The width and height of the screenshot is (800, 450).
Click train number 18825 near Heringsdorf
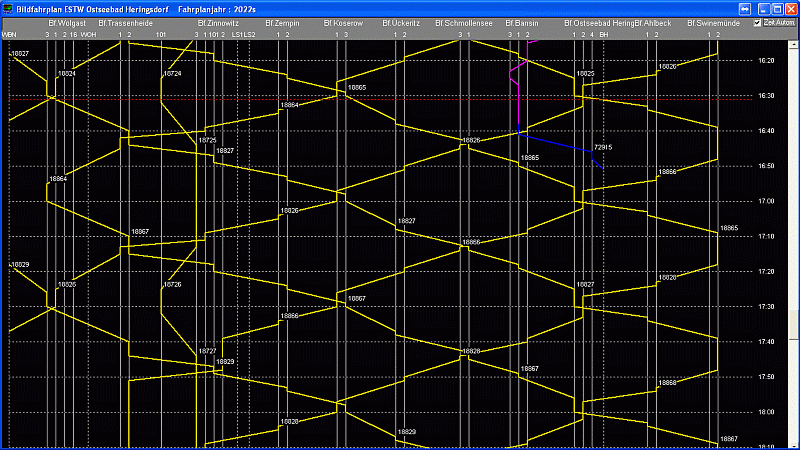[x=586, y=73]
